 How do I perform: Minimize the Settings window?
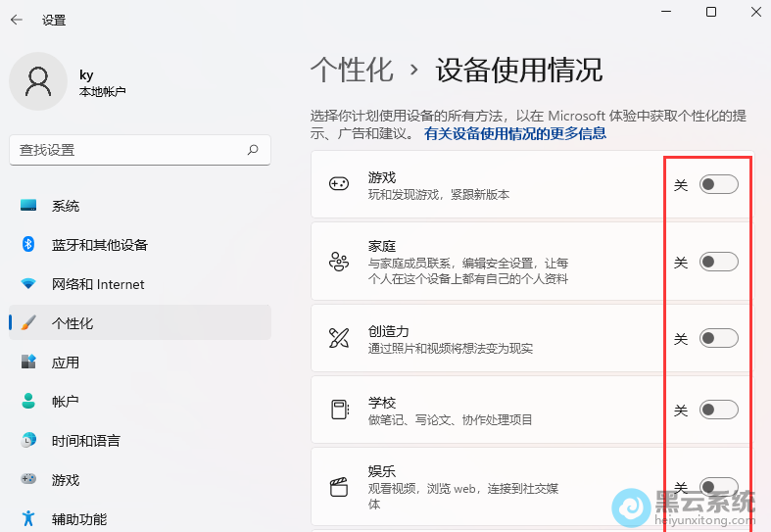[x=666, y=12]
